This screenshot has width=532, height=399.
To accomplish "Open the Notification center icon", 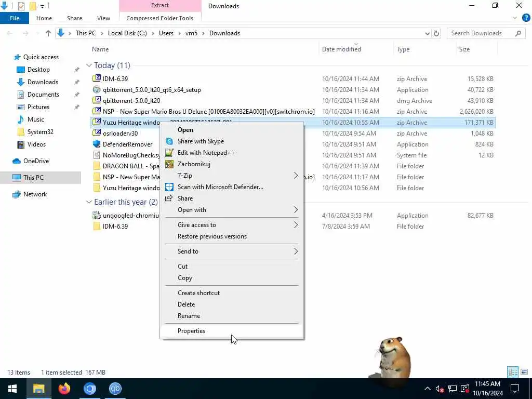I will tap(515, 389).
